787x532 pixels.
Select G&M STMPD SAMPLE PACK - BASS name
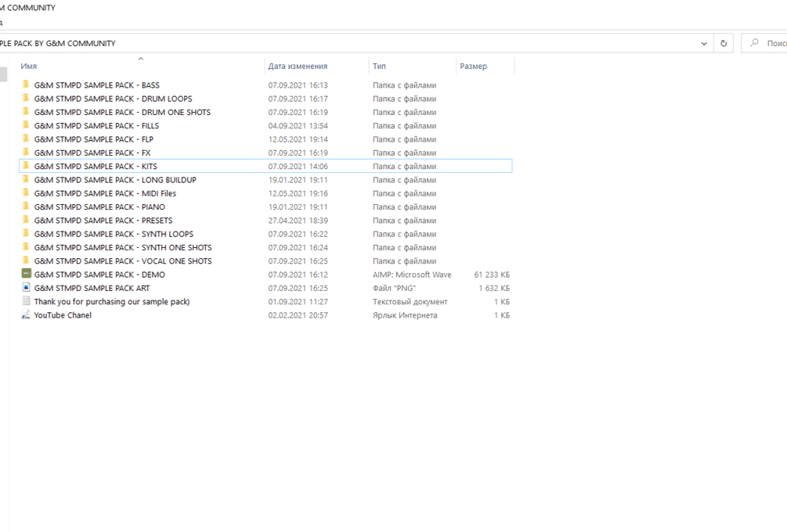(x=97, y=85)
